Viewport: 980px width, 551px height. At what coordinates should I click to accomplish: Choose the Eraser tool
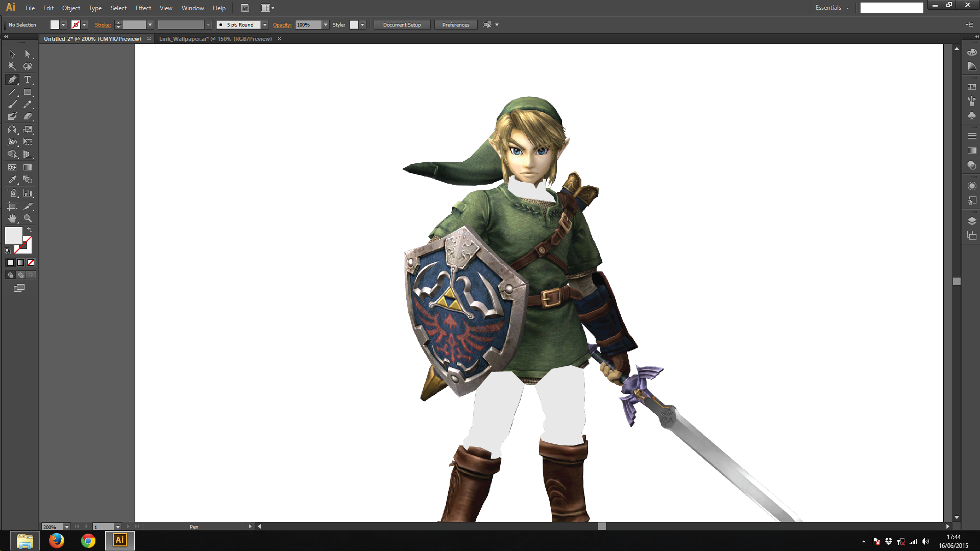tap(28, 116)
